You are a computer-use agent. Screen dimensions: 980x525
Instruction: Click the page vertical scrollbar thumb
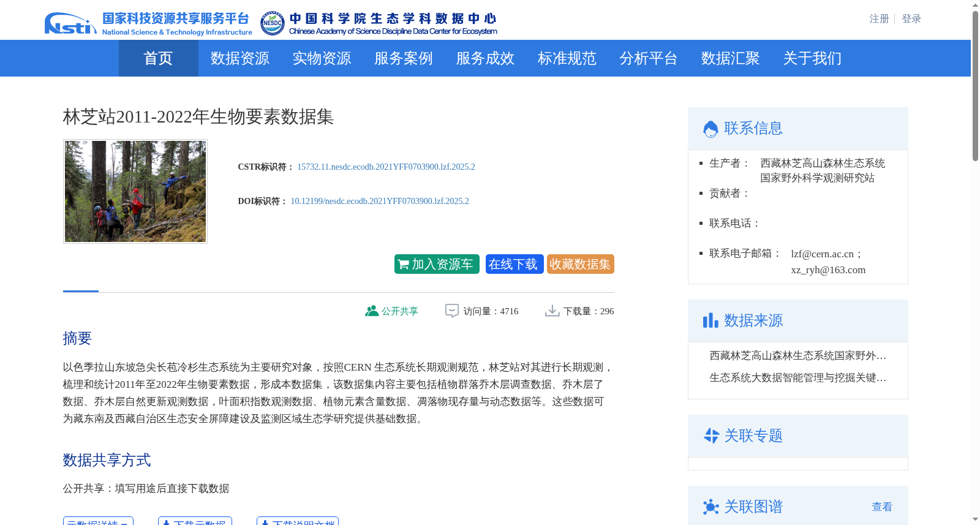click(975, 86)
